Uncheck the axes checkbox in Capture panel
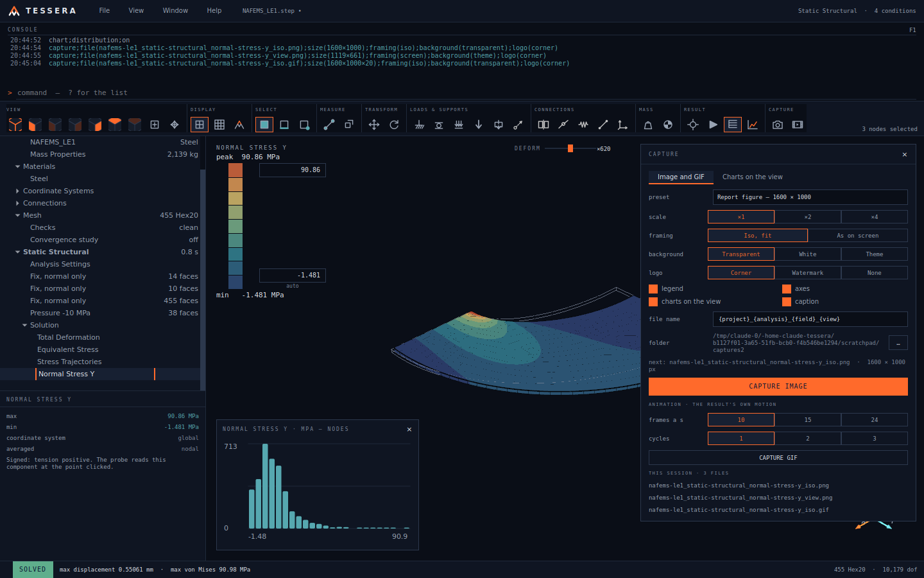The image size is (924, 578). 787,289
